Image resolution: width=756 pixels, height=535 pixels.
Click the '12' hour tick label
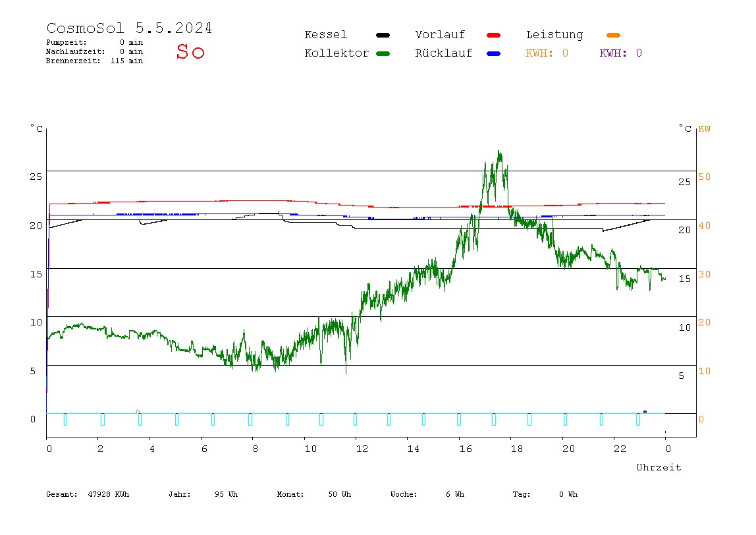coord(362,449)
